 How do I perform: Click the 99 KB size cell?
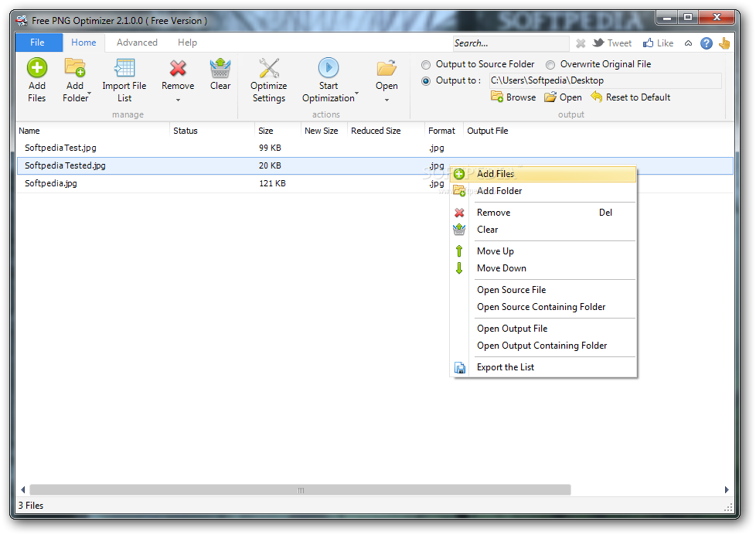click(270, 148)
